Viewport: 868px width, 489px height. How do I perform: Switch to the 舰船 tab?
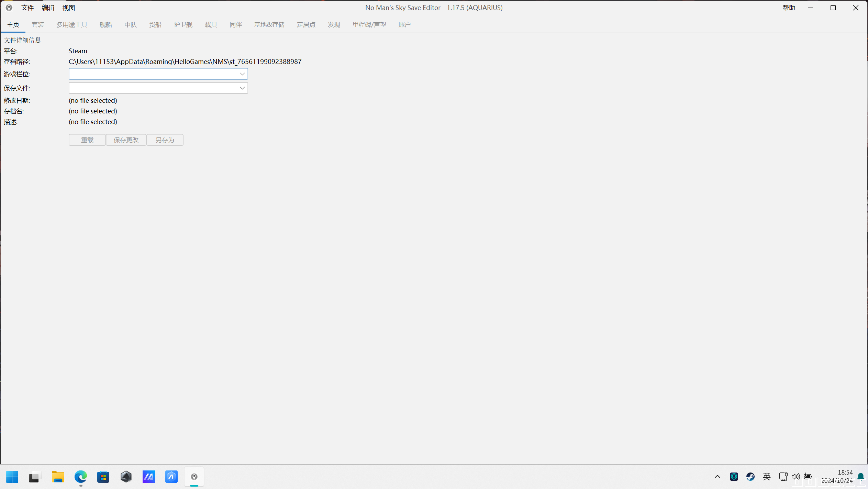tap(106, 25)
